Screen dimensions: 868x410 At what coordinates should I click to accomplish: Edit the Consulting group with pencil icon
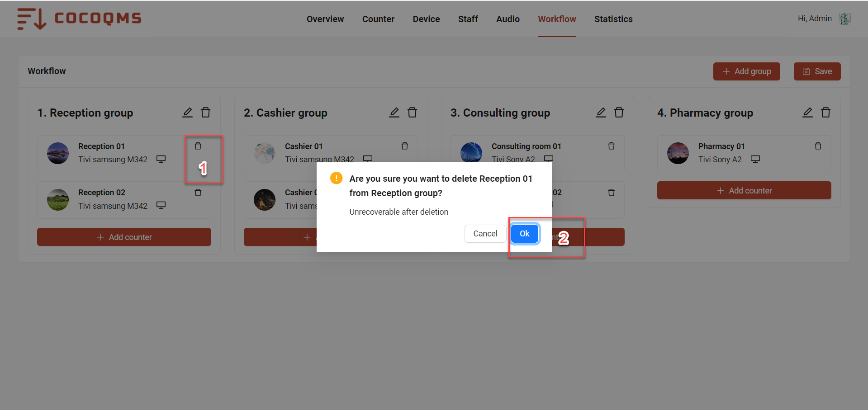click(601, 113)
